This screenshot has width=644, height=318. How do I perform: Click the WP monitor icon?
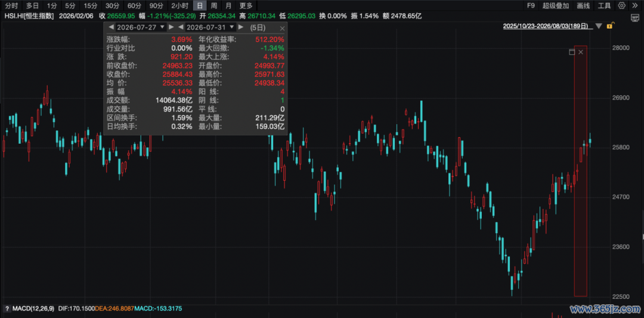(634, 17)
